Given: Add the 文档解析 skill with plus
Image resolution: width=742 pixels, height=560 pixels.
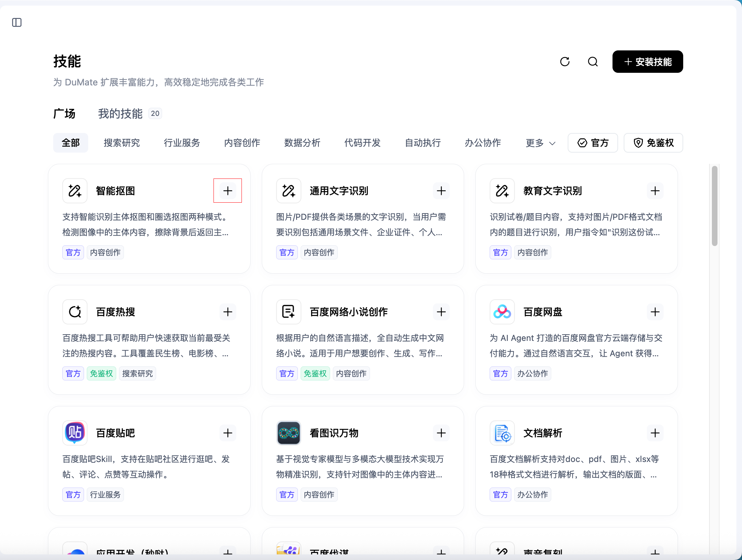Looking at the screenshot, I should pos(655,433).
